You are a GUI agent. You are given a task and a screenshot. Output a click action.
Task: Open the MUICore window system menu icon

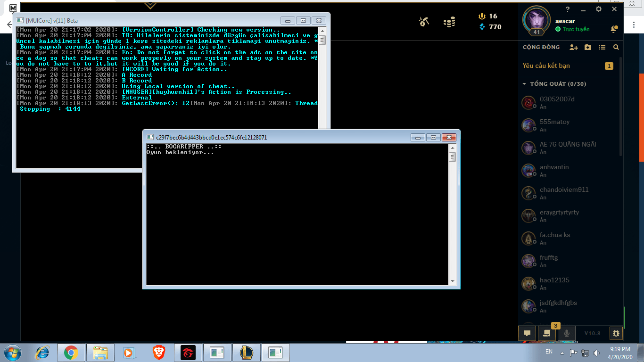point(20,20)
